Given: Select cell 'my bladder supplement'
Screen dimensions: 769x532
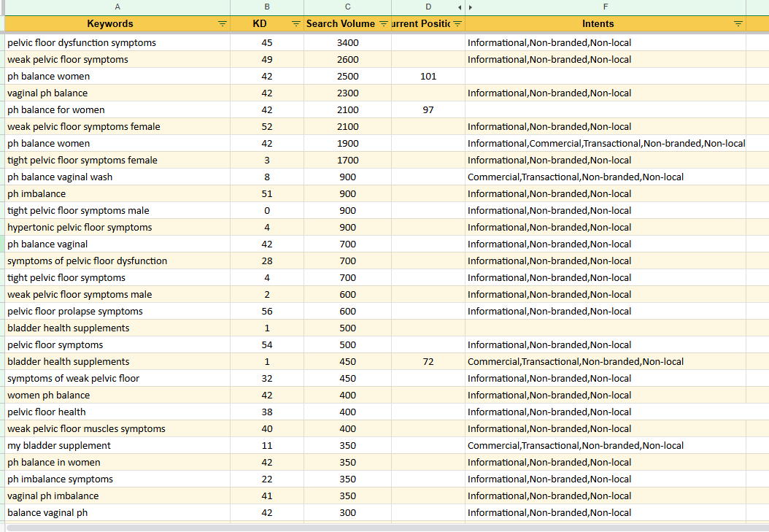Looking at the screenshot, I should coord(117,446).
